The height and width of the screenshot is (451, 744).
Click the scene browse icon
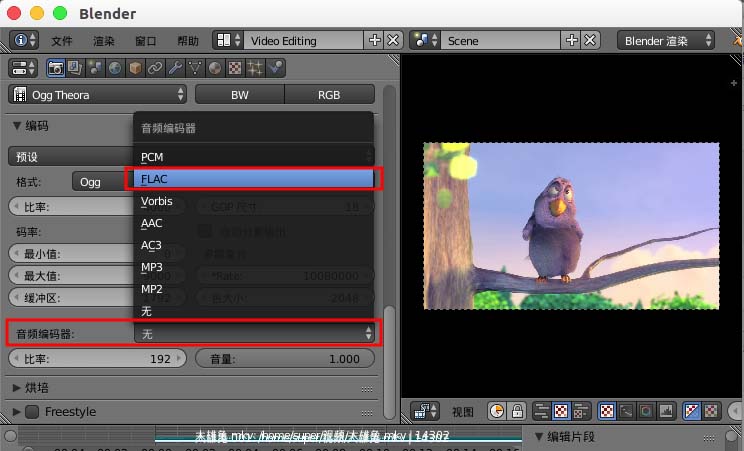(425, 40)
